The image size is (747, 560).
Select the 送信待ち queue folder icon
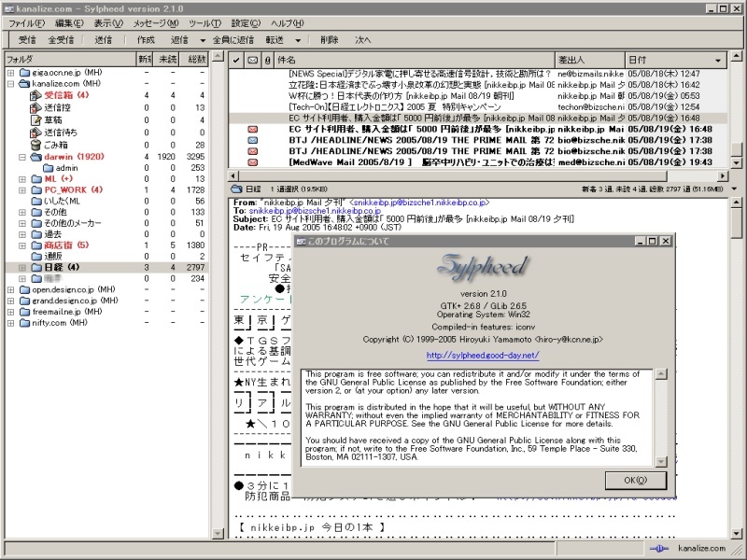coord(35,133)
